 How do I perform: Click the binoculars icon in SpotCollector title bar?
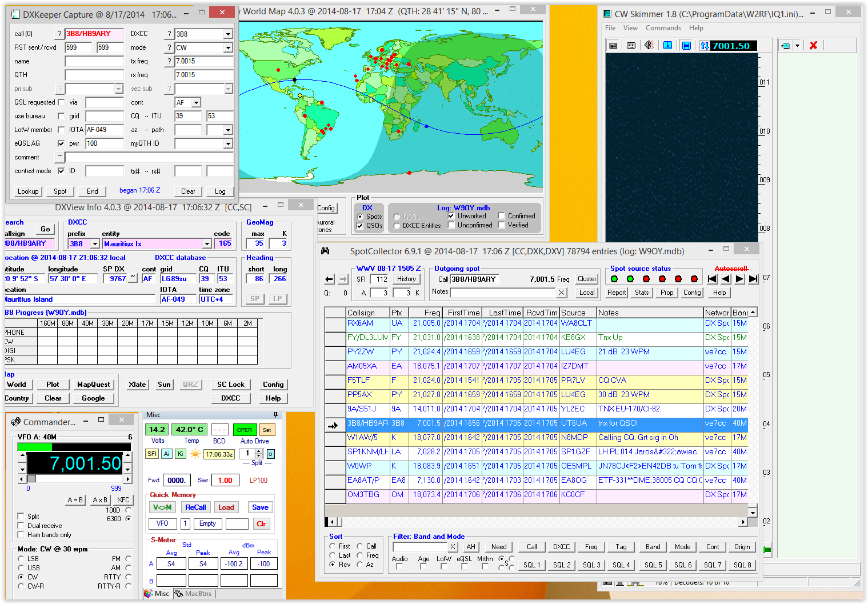pos(325,251)
